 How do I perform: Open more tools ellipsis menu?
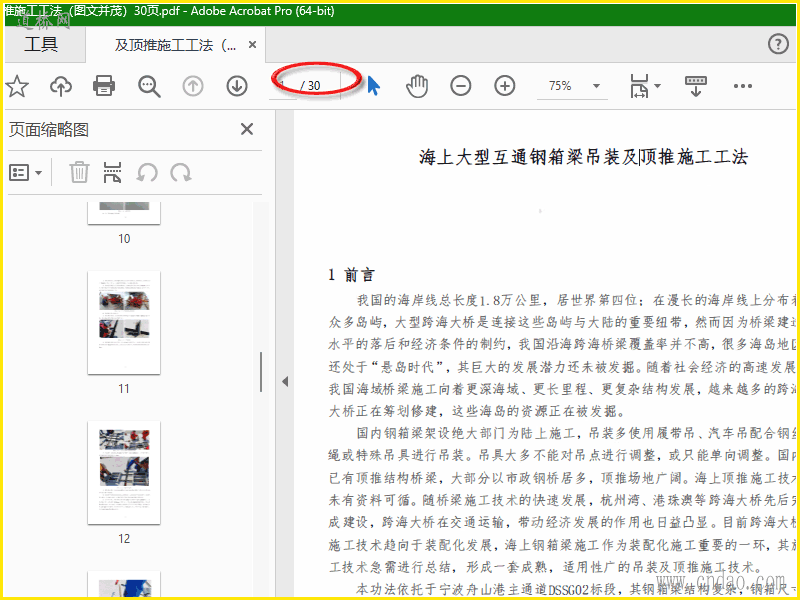tap(743, 86)
